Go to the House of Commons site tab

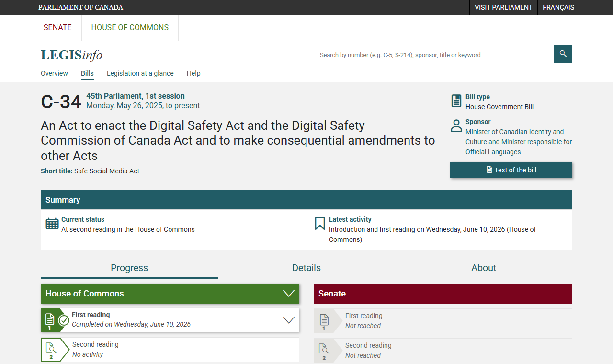point(130,28)
